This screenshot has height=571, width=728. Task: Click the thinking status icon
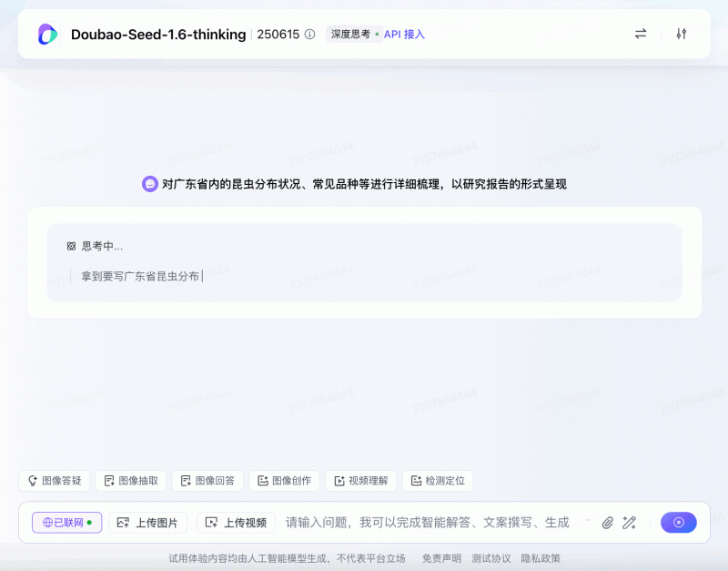click(71, 246)
